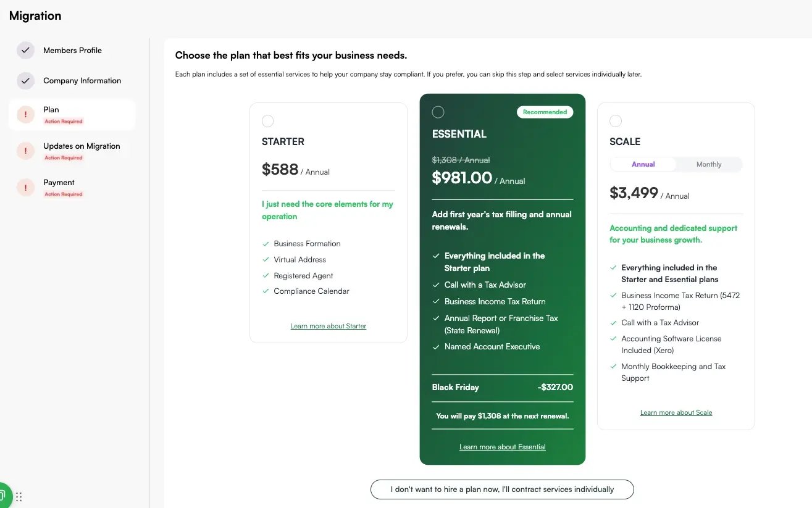The image size is (812, 508).
Task: Click the Recommended badge on Essential
Action: [545, 112]
